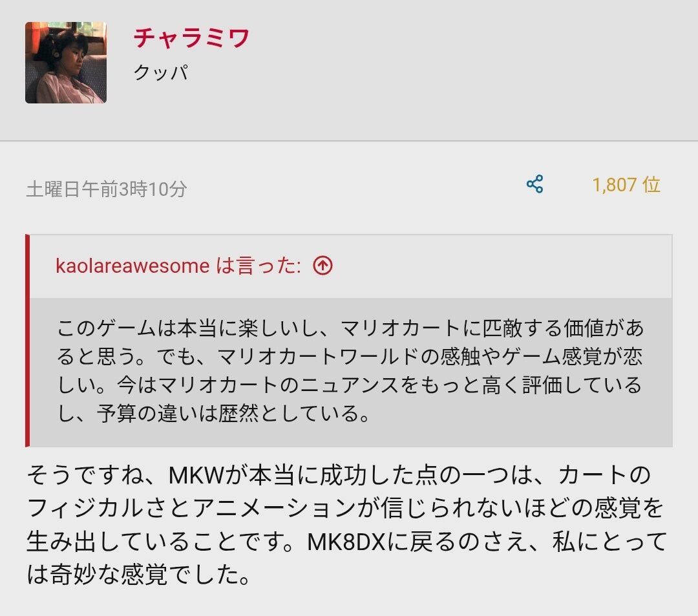This screenshot has width=698, height=616.
Task: Click the word MKW in the reply
Action: [x=196, y=475]
